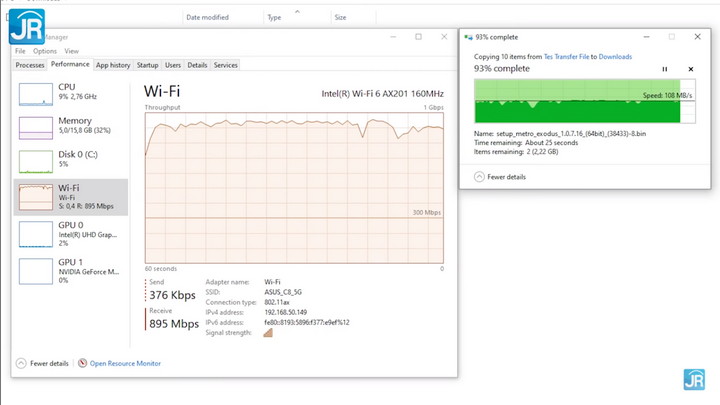Select the Performance tab
The width and height of the screenshot is (720, 405).
pyautogui.click(x=70, y=64)
